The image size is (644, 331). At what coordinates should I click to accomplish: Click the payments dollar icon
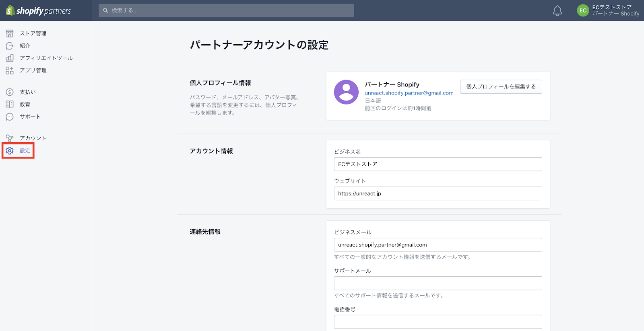[10, 92]
